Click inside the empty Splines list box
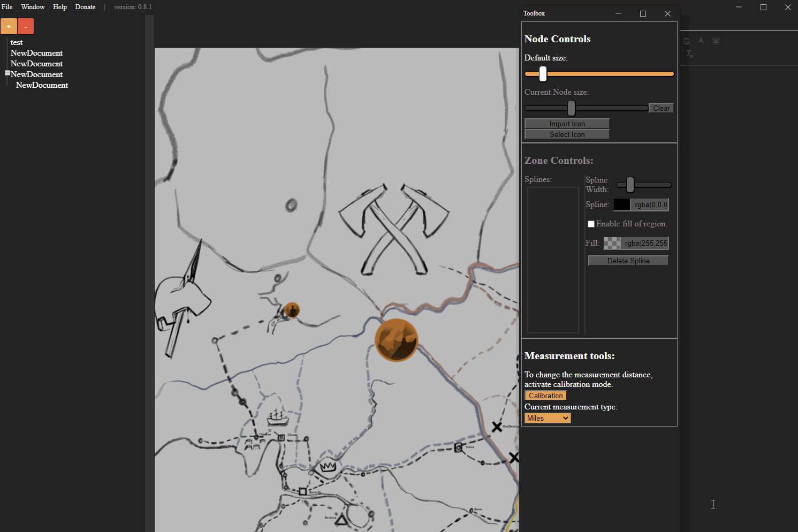Image resolution: width=798 pixels, height=532 pixels. [x=553, y=260]
